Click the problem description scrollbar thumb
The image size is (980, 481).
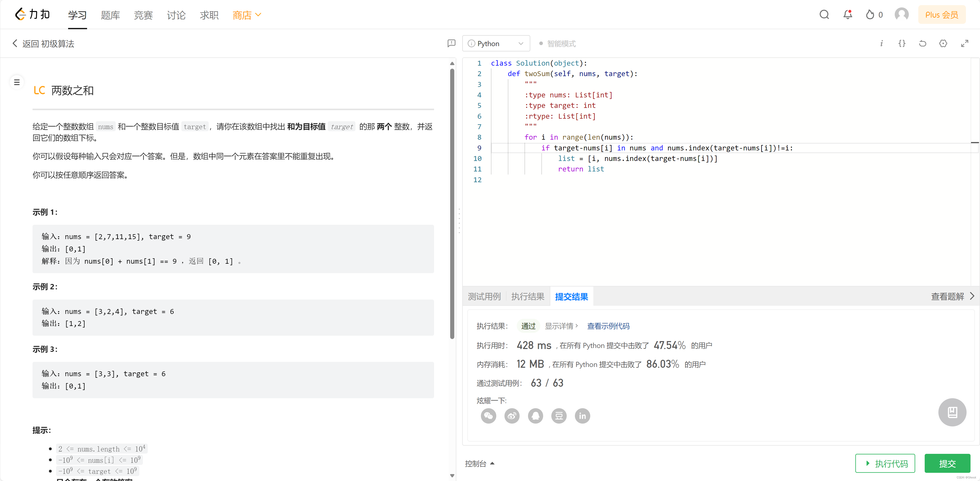coord(452,204)
